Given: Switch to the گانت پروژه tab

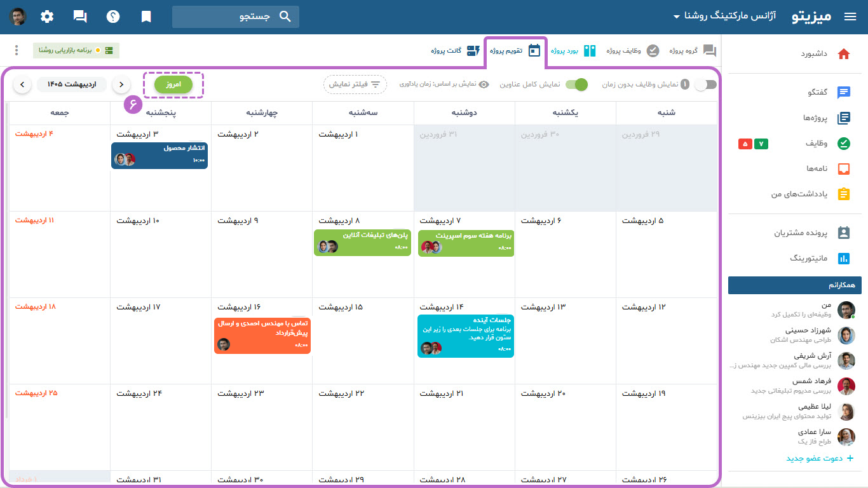Looking at the screenshot, I should tap(455, 51).
